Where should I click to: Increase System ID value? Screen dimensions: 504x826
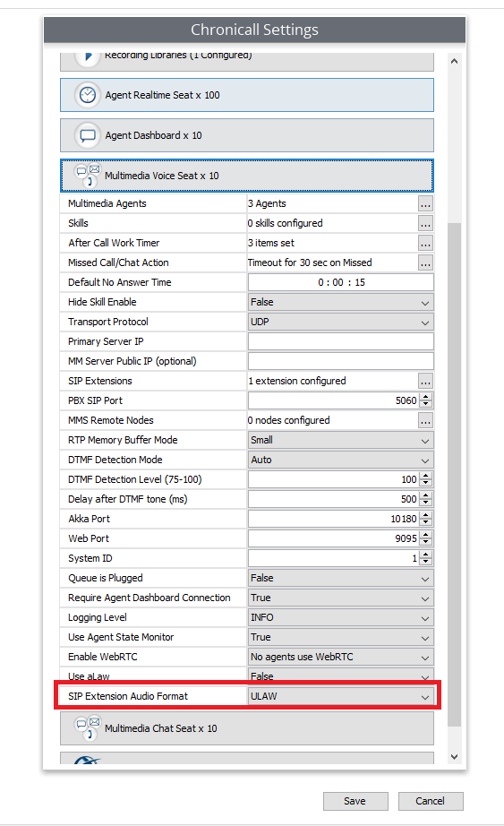426,555
